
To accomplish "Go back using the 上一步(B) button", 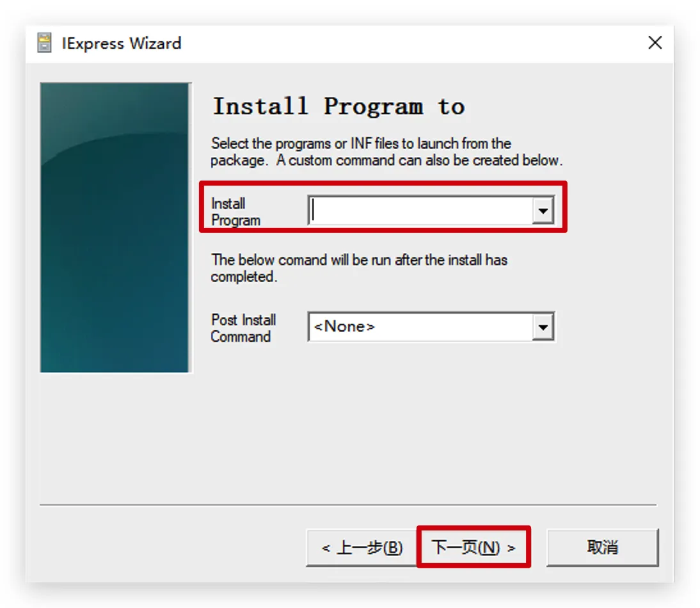I will pos(362,548).
